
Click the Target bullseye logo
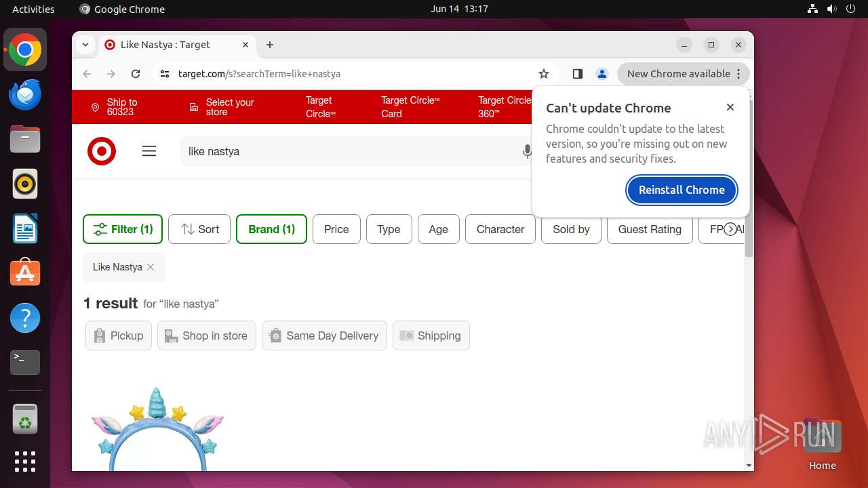(102, 151)
